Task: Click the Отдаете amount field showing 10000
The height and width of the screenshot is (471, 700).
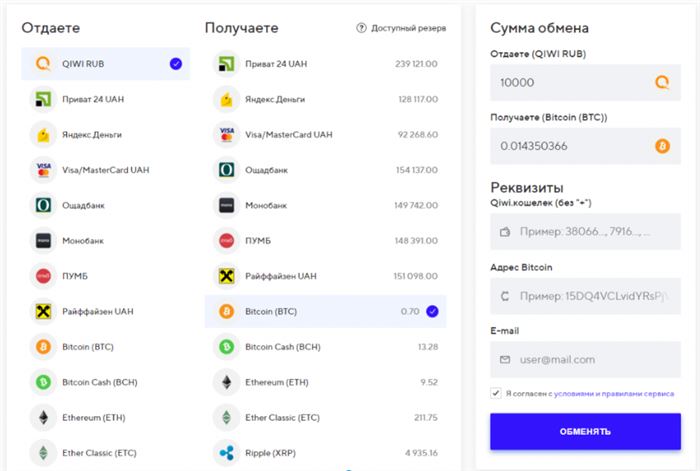Action: click(585, 83)
